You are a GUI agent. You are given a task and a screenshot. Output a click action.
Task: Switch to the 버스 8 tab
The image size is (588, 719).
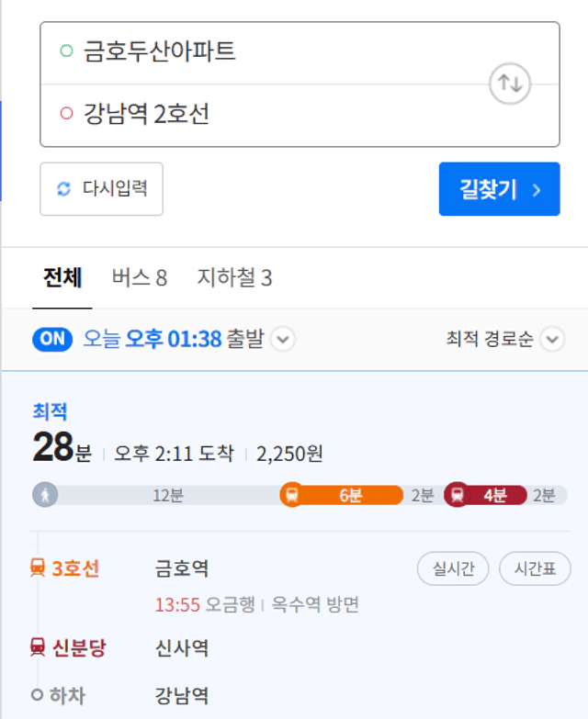click(x=140, y=277)
